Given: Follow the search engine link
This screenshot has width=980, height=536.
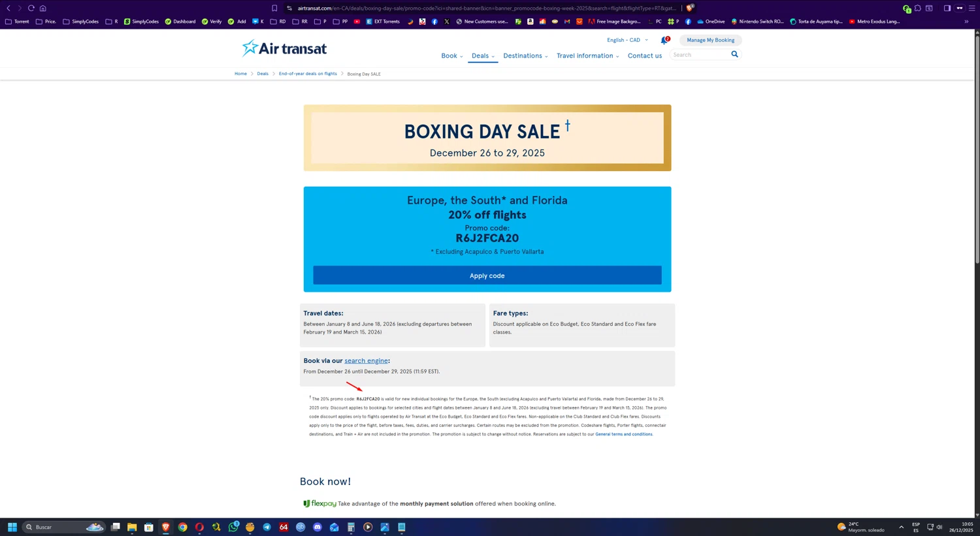Looking at the screenshot, I should (366, 360).
